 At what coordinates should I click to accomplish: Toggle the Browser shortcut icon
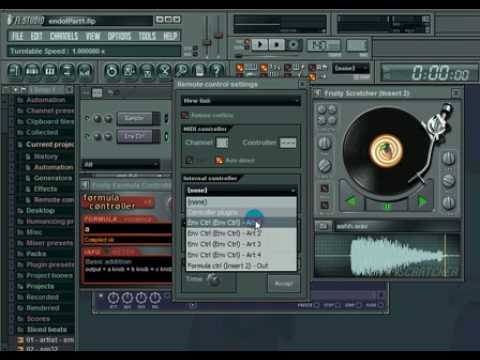point(67,71)
